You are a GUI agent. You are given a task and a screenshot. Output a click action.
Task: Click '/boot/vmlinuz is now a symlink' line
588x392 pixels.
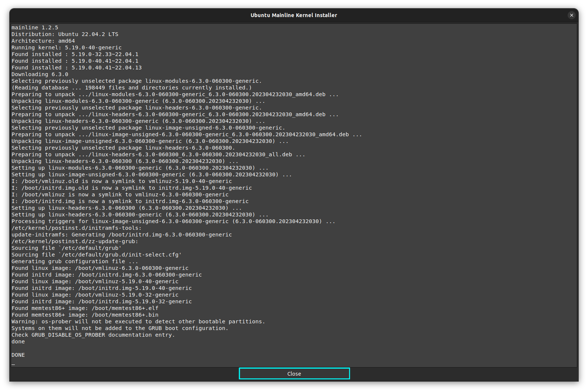tap(120, 195)
